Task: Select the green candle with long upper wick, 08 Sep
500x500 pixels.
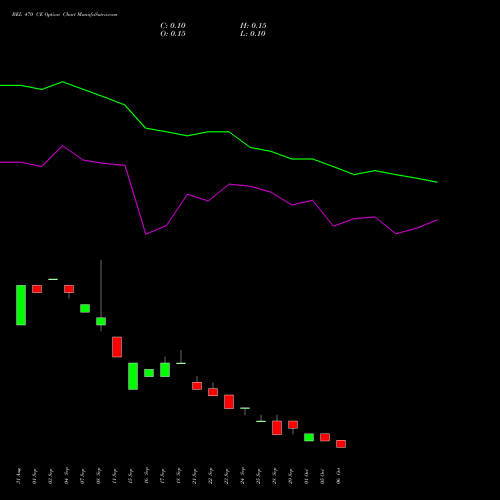Action: coord(101,321)
